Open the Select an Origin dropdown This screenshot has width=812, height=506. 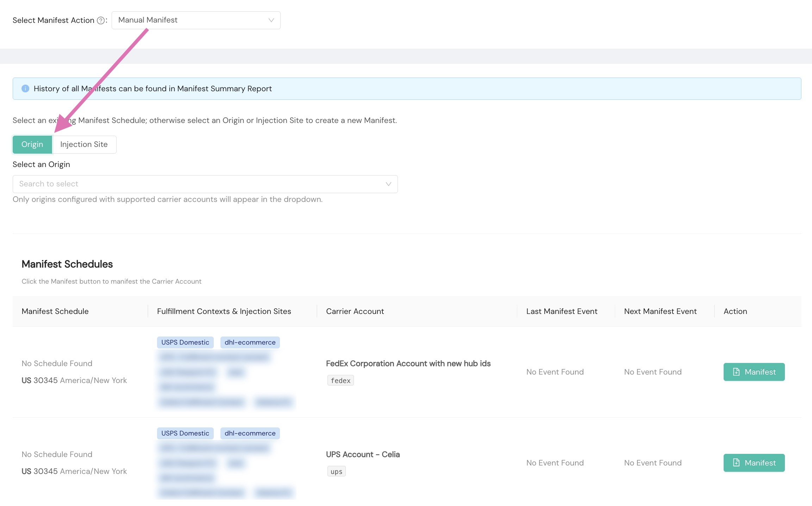205,184
